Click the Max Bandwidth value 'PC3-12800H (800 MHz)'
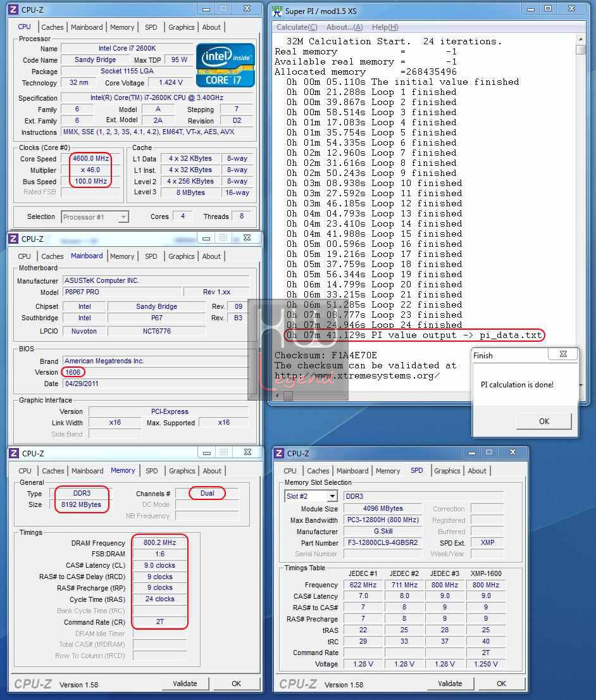The height and width of the screenshot is (700, 596). pyautogui.click(x=383, y=520)
